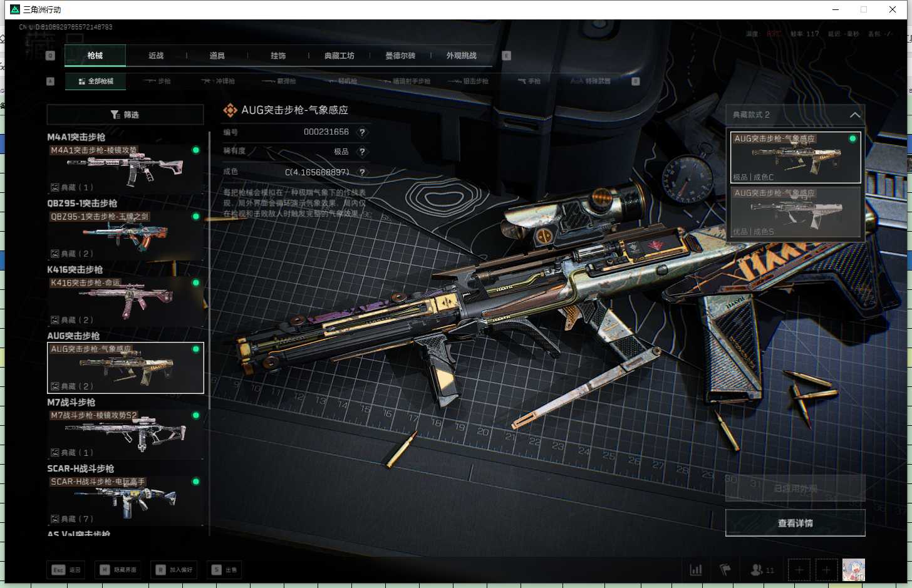
Task: Open the 典藏工坊 tab
Action: click(x=339, y=56)
